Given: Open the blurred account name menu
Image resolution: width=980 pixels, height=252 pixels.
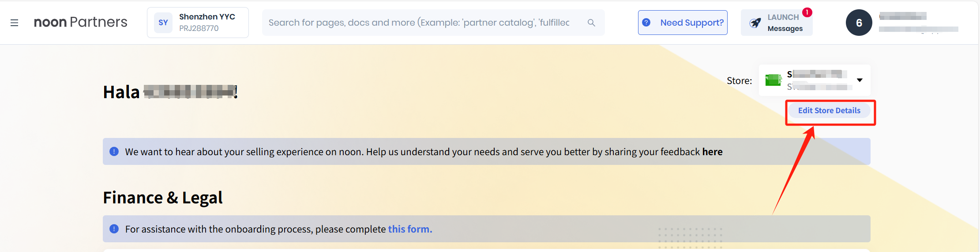Looking at the screenshot, I should coord(918,23).
